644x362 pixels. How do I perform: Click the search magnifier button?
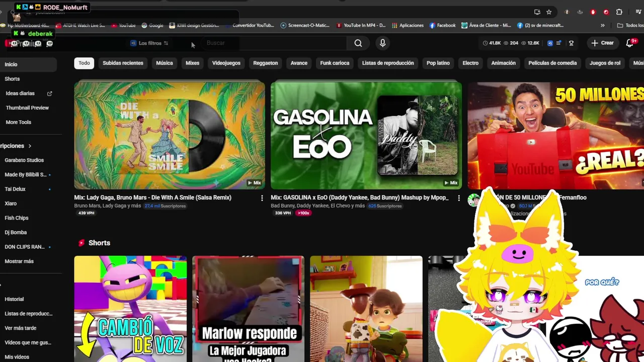tap(358, 43)
